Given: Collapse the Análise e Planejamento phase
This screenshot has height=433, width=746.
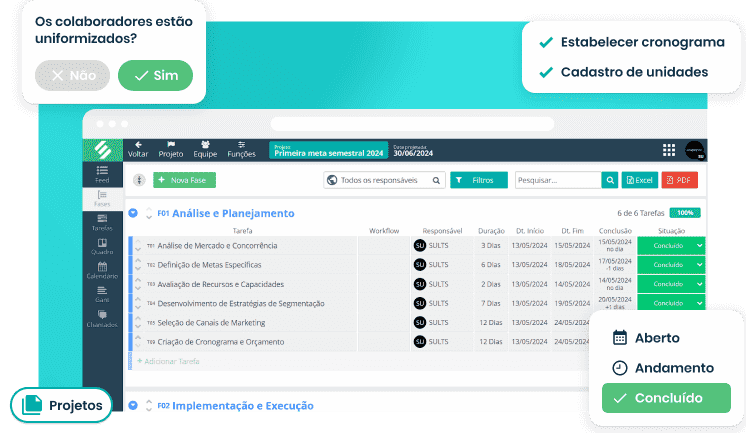Looking at the screenshot, I should (133, 213).
